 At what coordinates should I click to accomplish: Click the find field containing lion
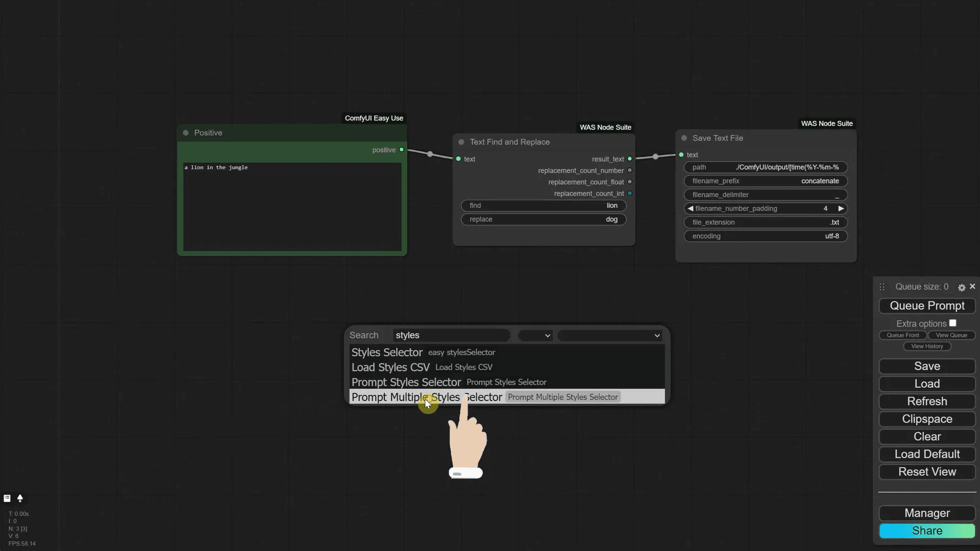click(544, 205)
